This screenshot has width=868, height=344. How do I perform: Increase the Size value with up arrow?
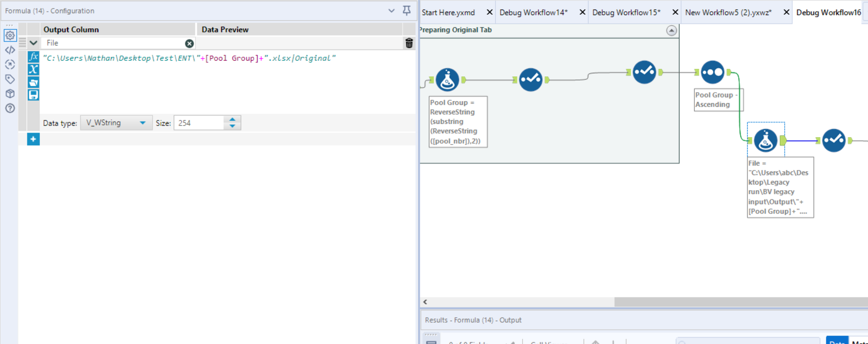tap(232, 120)
